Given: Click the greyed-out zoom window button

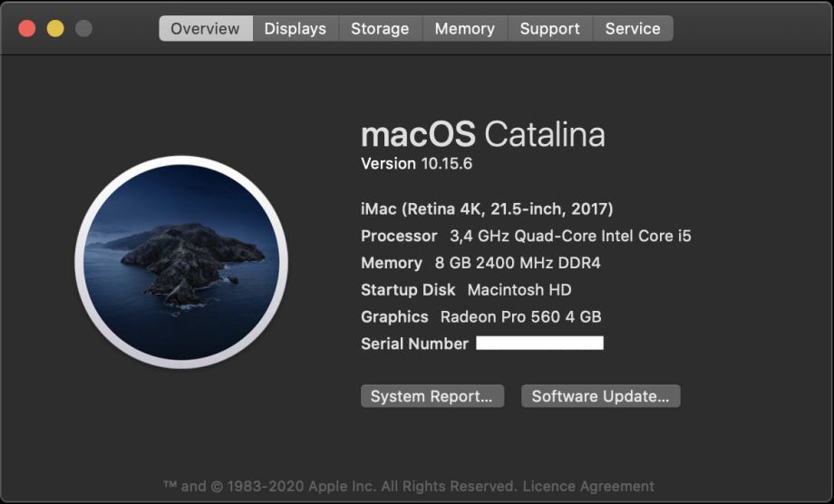Looking at the screenshot, I should click(x=83, y=28).
